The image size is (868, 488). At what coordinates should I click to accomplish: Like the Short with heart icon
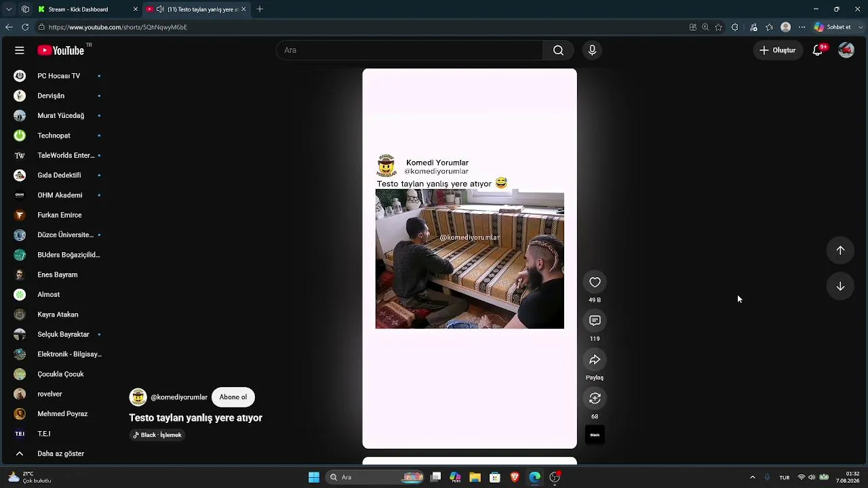(595, 282)
